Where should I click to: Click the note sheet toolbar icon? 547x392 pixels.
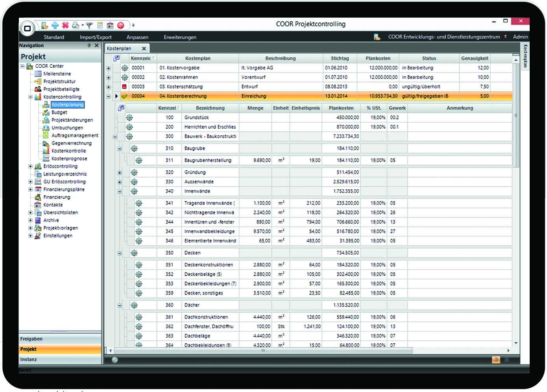(x=100, y=25)
